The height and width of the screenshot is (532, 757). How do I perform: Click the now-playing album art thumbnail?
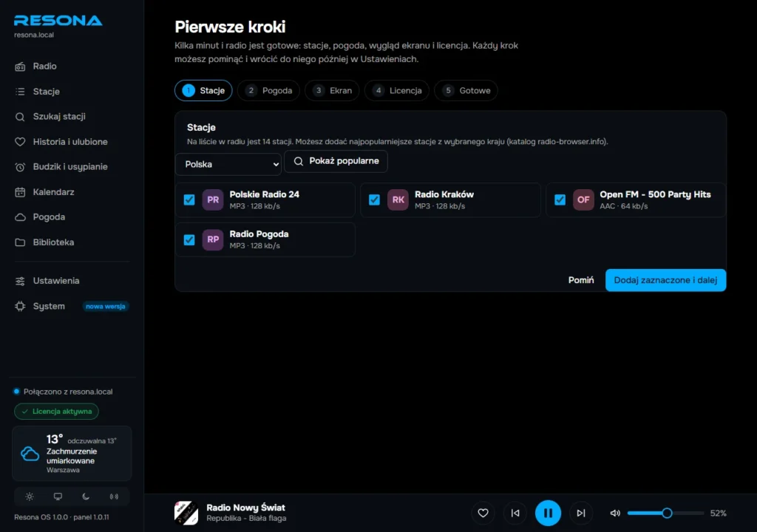(x=186, y=513)
